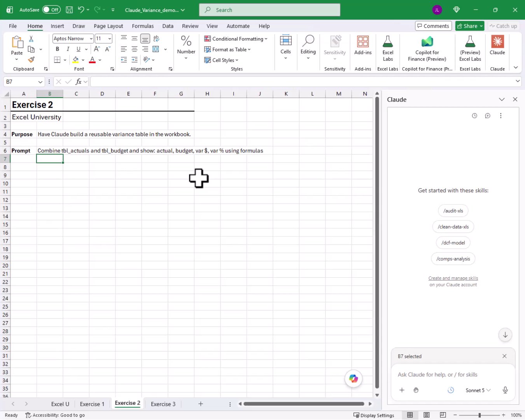This screenshot has height=420, width=525.
Task: Click the Insert Function fx icon
Action: pos(79,82)
